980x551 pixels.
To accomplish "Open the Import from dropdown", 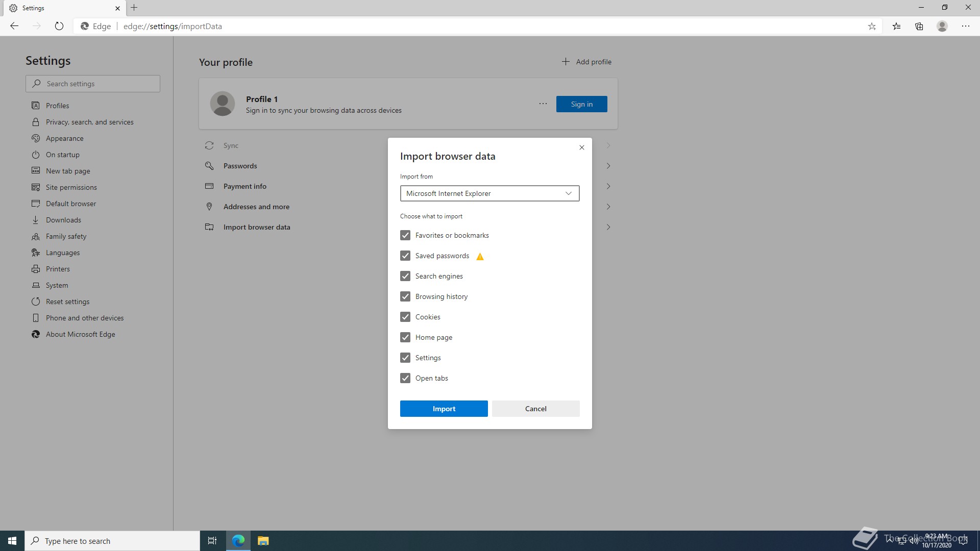I will point(490,193).
